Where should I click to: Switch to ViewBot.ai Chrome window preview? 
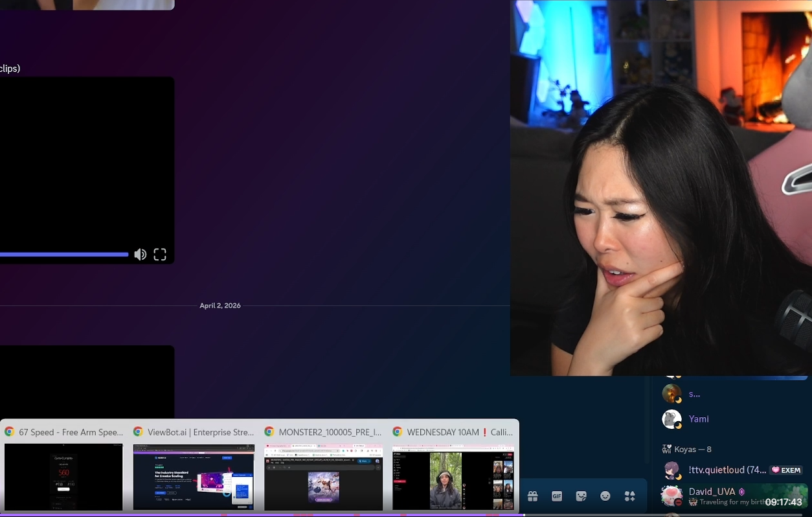tap(194, 477)
